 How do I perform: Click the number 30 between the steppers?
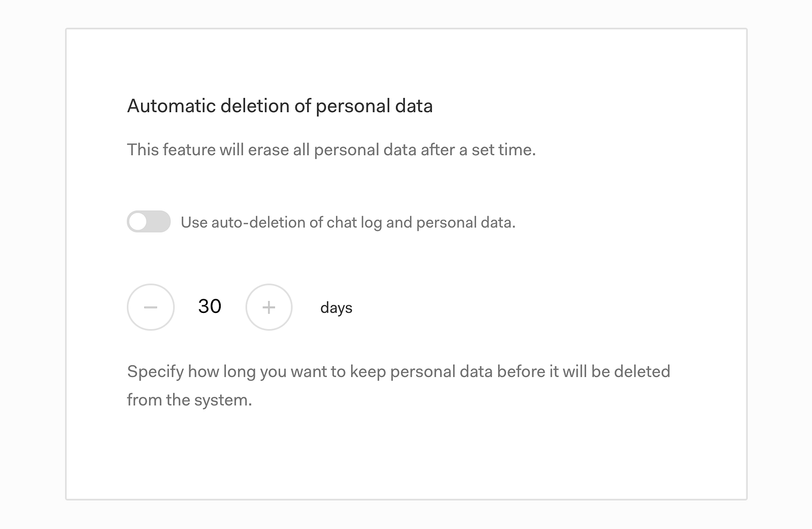click(x=210, y=306)
